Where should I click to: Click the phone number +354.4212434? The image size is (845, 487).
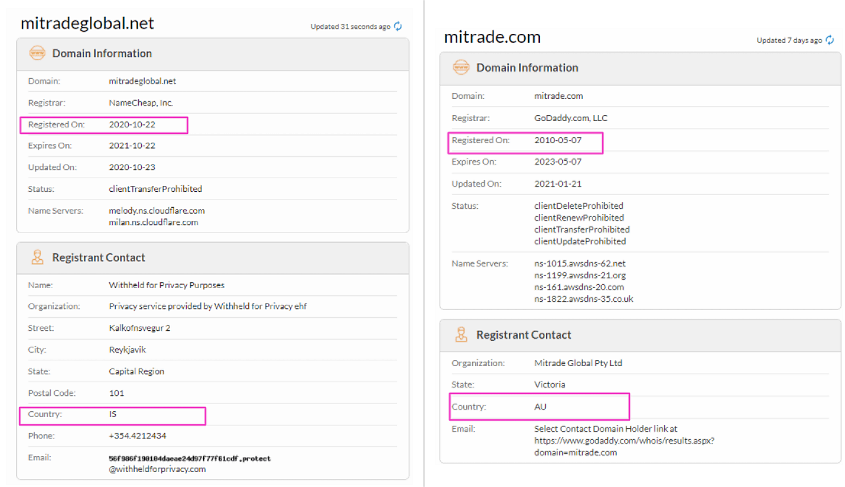coord(138,436)
